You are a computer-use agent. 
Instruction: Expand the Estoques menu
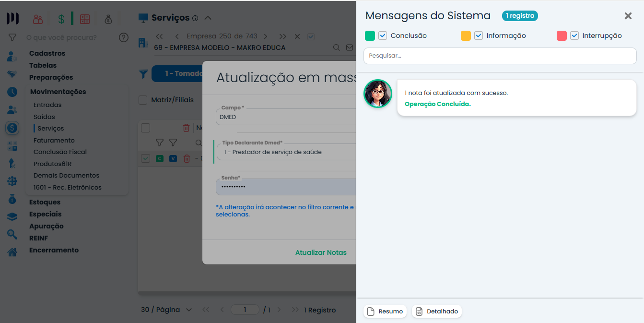click(x=45, y=202)
